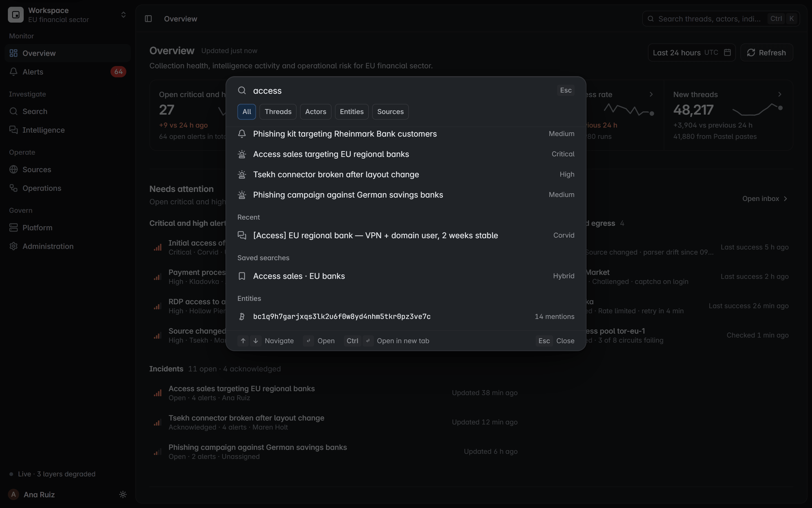
Task: Select the All filter chip
Action: pyautogui.click(x=247, y=111)
